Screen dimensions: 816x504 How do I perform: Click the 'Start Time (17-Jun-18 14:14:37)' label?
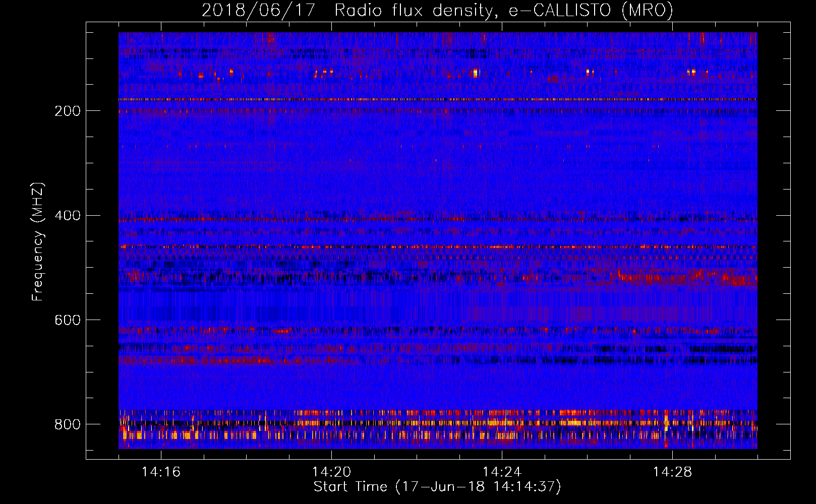[x=437, y=487]
